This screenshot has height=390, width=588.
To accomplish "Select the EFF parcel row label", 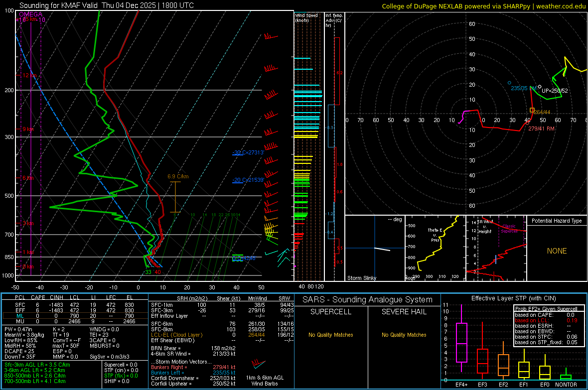I will tap(20, 310).
